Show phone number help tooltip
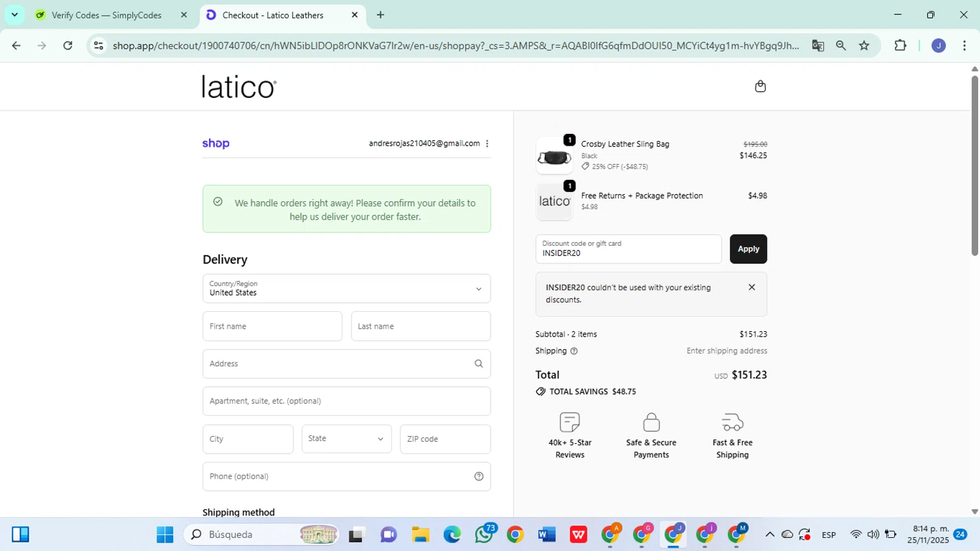Image resolution: width=980 pixels, height=551 pixels. pos(478,476)
